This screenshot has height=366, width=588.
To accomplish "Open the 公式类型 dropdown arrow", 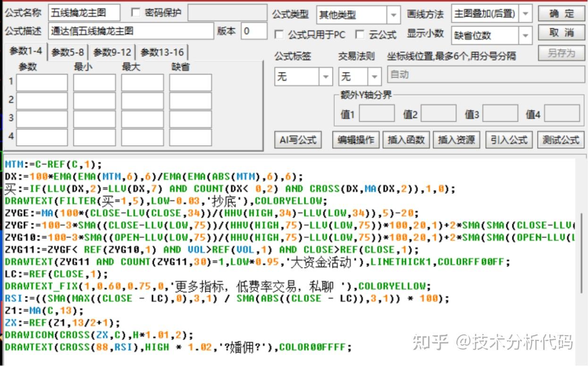I will (x=394, y=15).
